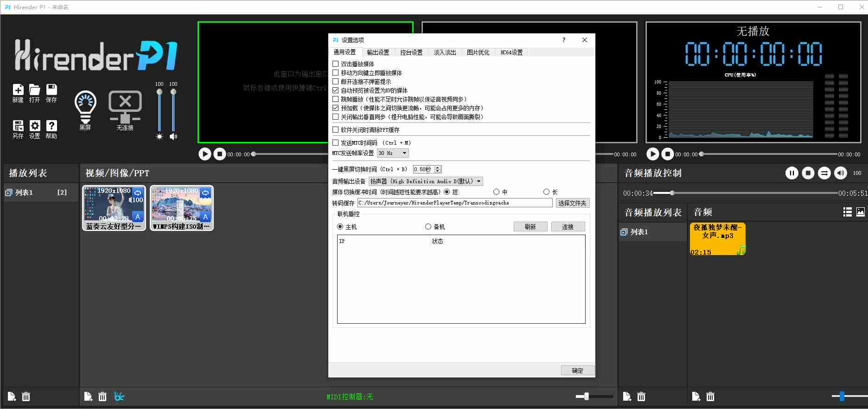The height and width of the screenshot is (409, 868).
Task: Enable the 双击播放媒体 checkbox
Action: 336,64
